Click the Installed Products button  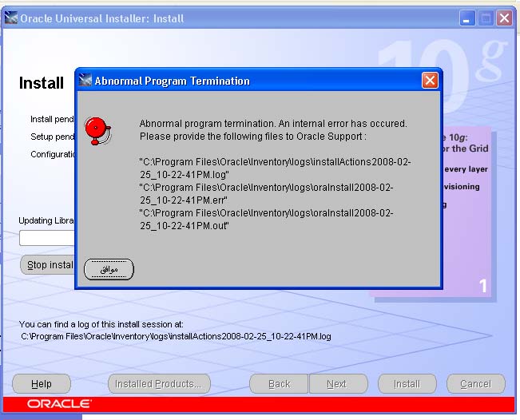click(158, 384)
